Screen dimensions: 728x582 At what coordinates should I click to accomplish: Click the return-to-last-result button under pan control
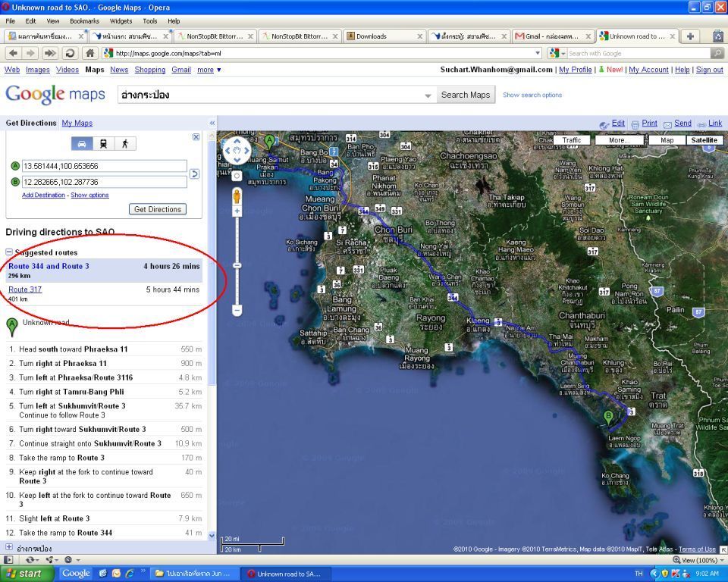tap(237, 176)
